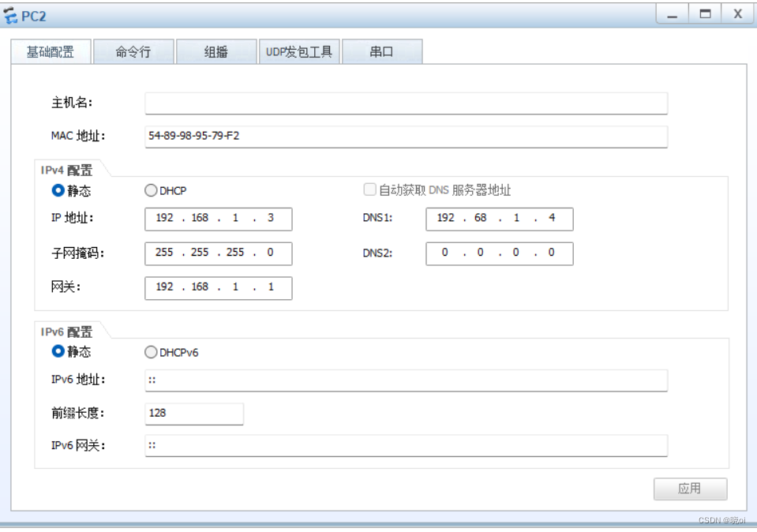Image resolution: width=757 pixels, height=532 pixels.
Task: Switch to the UDP发包工具 tab
Action: coord(299,51)
